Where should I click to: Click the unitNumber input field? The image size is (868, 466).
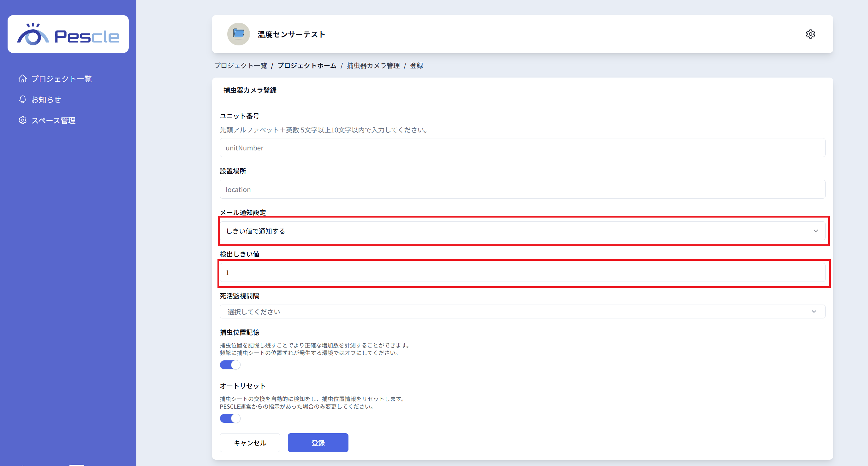[522, 148]
